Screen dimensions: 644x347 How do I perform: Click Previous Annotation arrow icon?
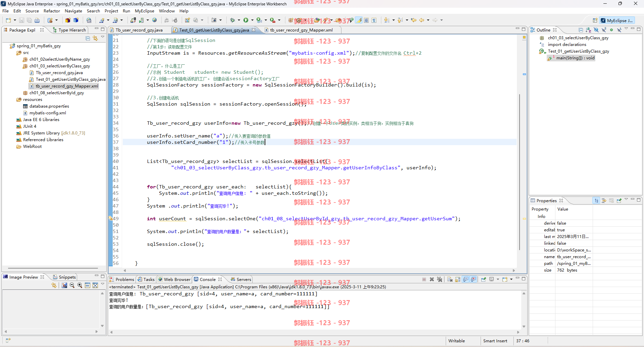pyautogui.click(x=400, y=20)
